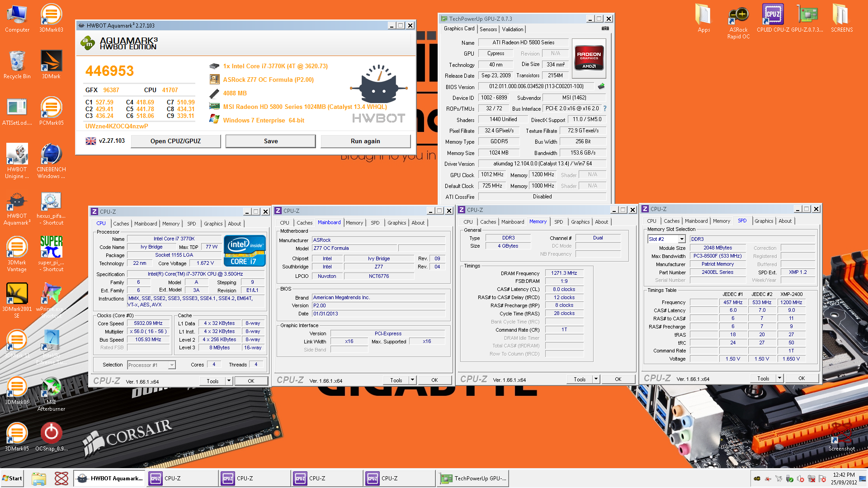The image size is (868, 488).
Task: Click OK in CPU-Z CPU window
Action: click(x=251, y=381)
